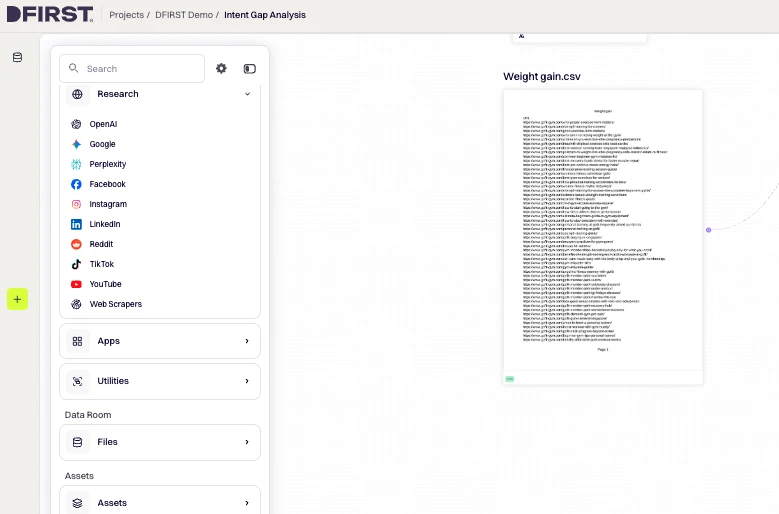
Task: Click the Instagram icon
Action: tap(76, 204)
